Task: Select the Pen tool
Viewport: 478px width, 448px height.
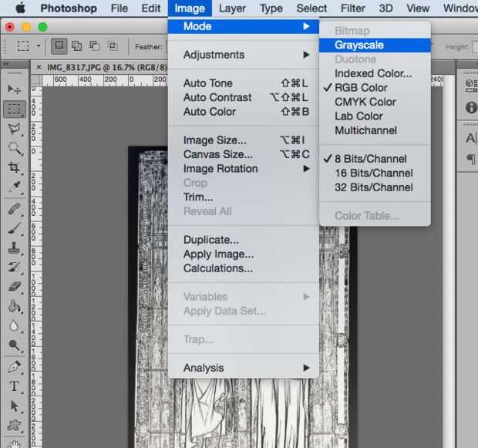Action: click(15, 367)
